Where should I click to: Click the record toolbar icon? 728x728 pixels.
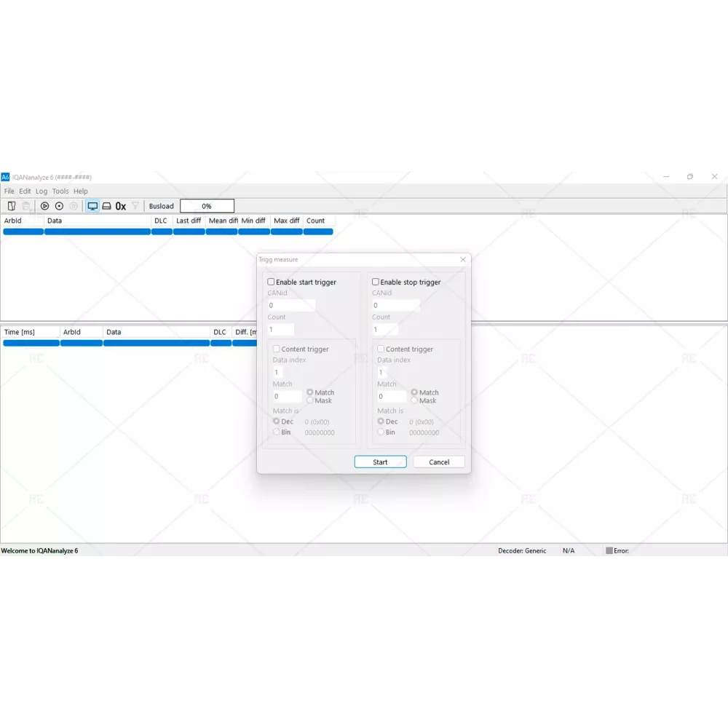point(60,206)
